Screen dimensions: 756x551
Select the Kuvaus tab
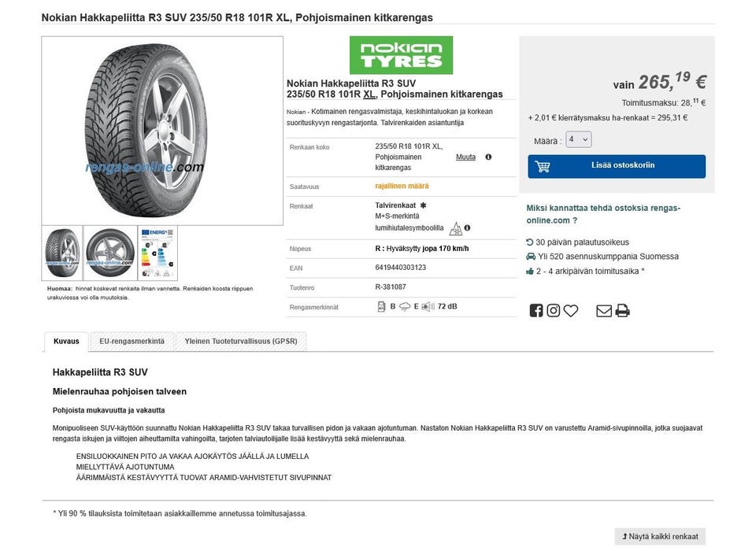pos(66,342)
